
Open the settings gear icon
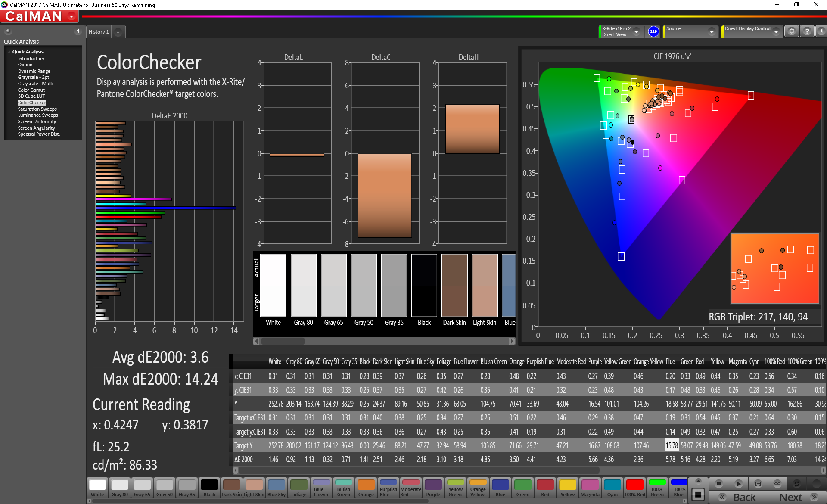point(791,31)
